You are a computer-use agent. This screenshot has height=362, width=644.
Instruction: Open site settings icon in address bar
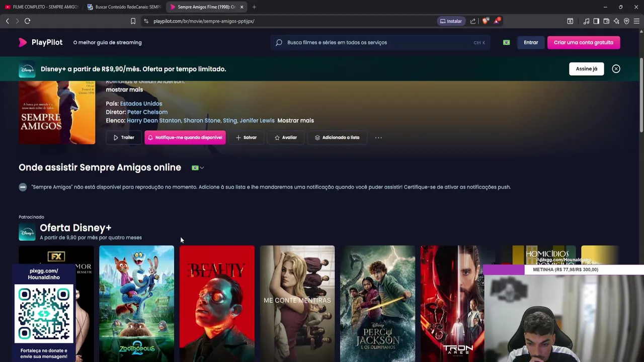point(146,21)
